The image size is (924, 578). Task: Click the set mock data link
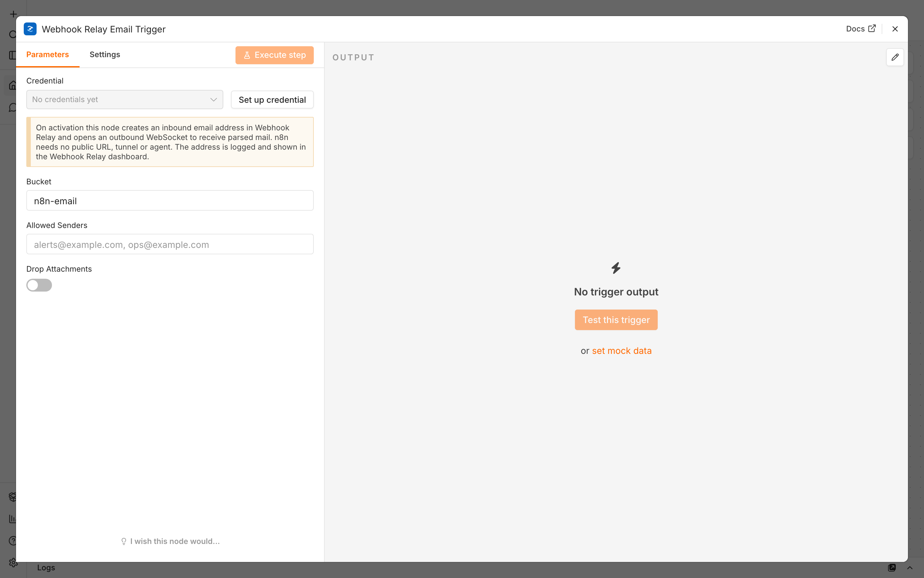point(621,351)
